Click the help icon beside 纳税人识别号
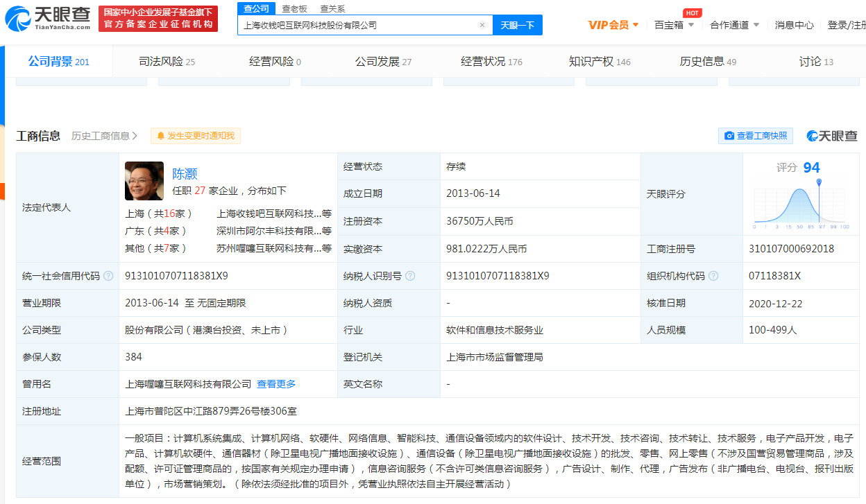The image size is (866, 504). (x=410, y=276)
